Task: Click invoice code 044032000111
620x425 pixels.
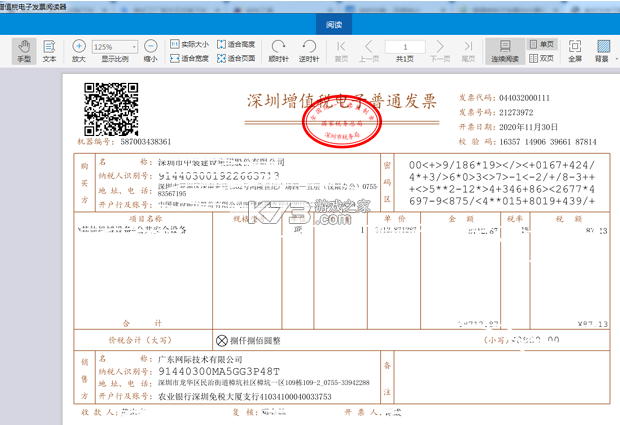Action: coord(524,98)
